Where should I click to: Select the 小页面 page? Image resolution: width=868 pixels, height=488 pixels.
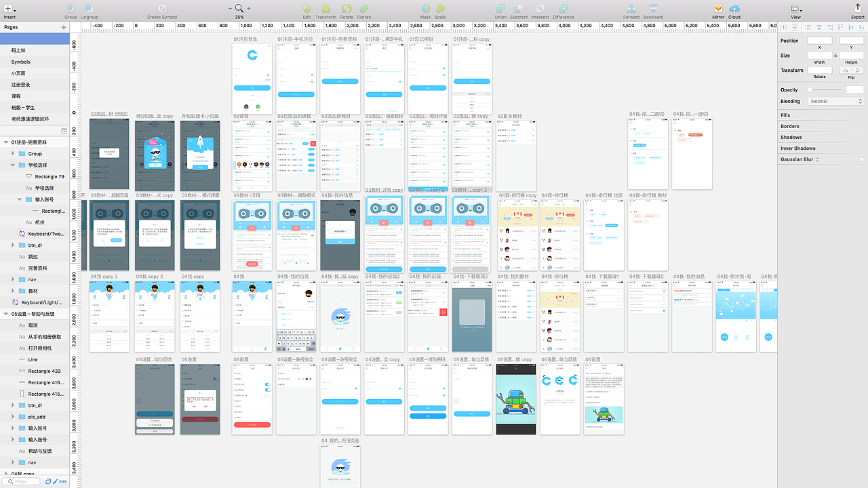pyautogui.click(x=18, y=73)
